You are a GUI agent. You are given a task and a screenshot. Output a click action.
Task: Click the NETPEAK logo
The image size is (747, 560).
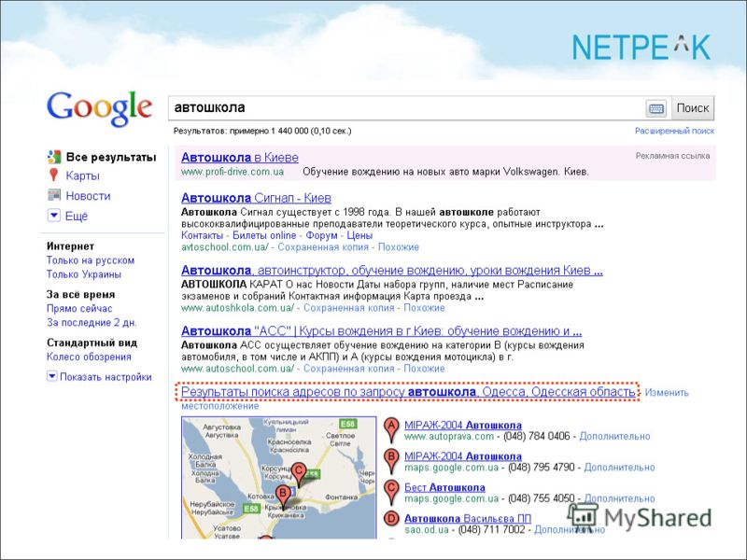[x=641, y=47]
